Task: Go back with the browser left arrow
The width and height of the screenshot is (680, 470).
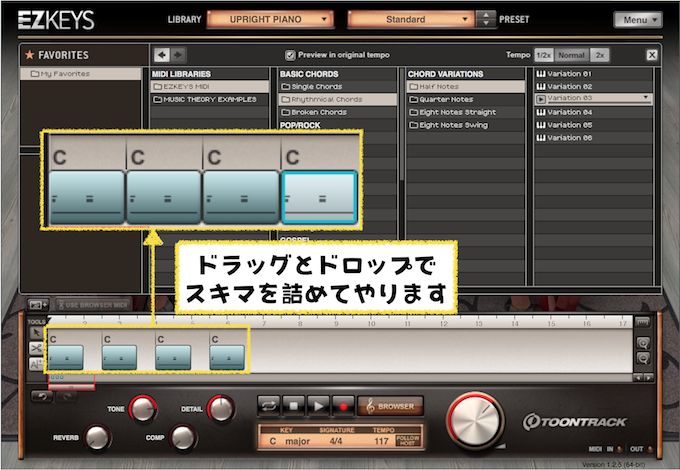Action: coord(162,55)
